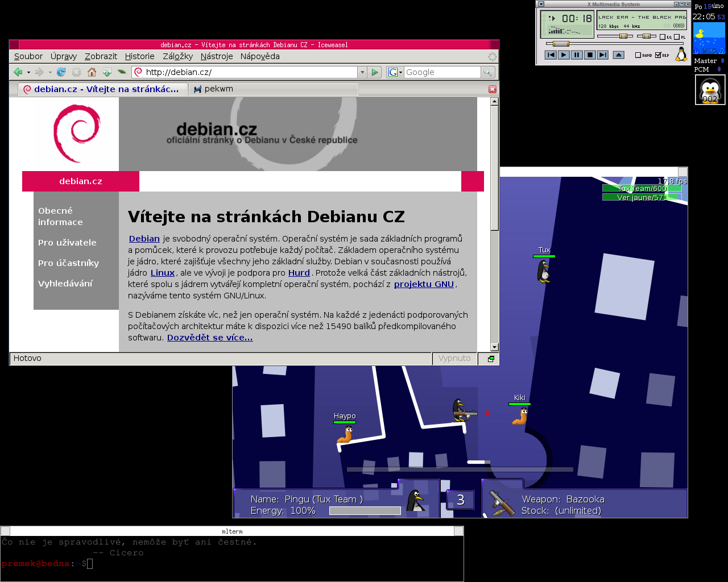Open Vyhledávání sidebar link
This screenshot has width=728, height=582.
tap(65, 284)
